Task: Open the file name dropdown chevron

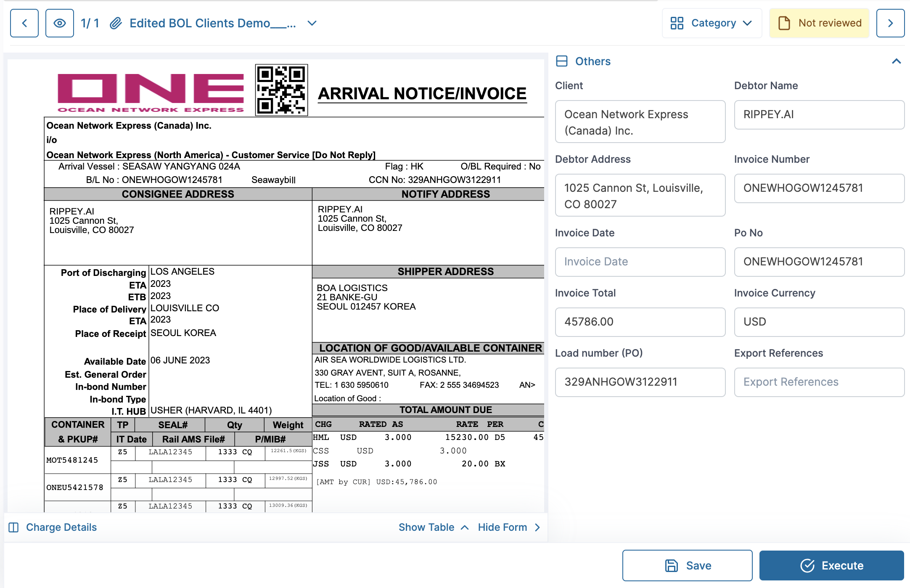Action: 312,23
